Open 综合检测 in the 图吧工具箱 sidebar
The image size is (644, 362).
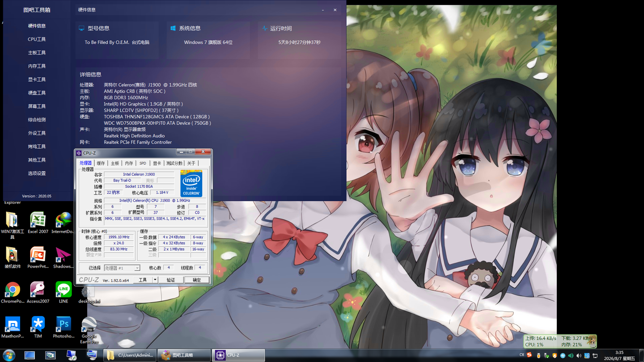tap(37, 120)
